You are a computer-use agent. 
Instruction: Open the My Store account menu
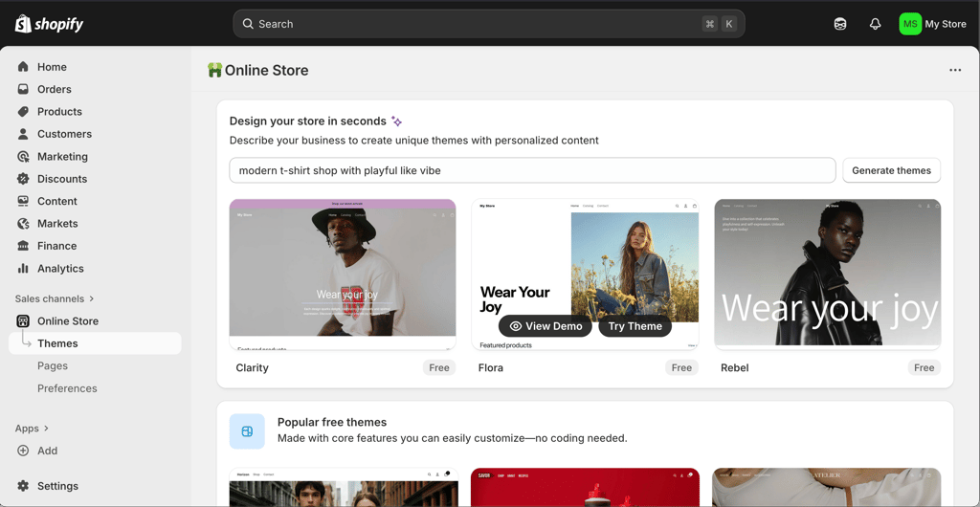pos(932,24)
